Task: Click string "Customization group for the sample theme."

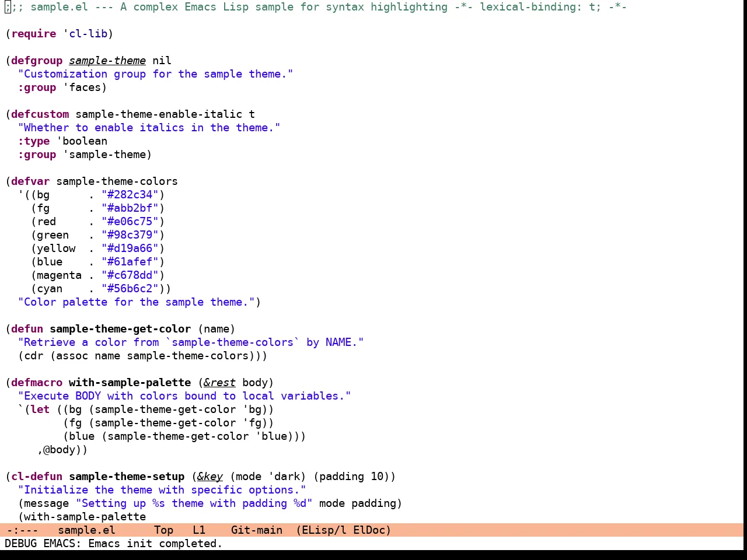Action: click(155, 74)
